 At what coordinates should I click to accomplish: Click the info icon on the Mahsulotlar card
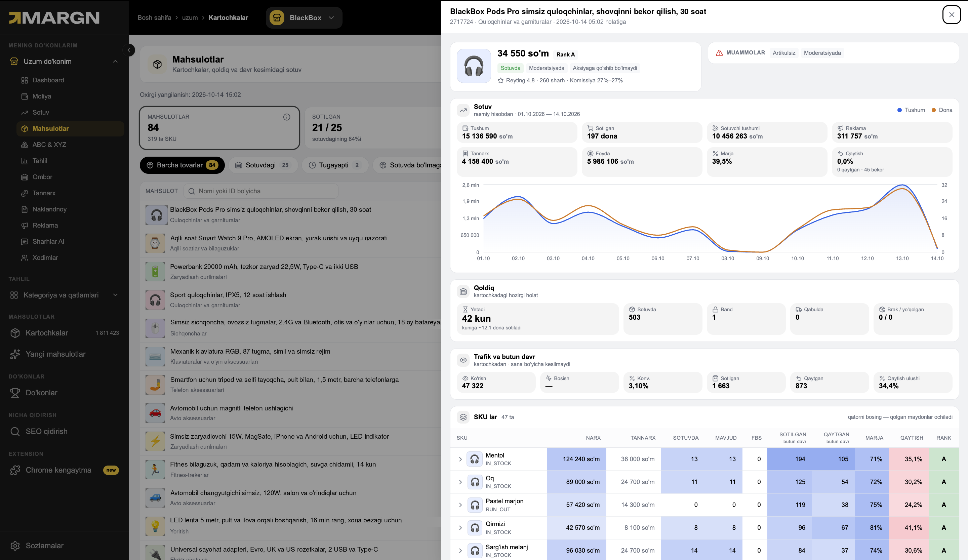point(287,117)
